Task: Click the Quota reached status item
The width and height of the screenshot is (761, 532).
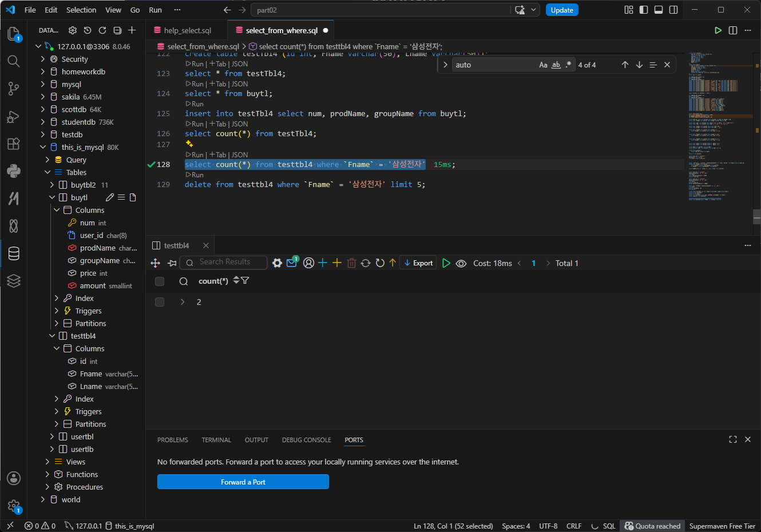Action: click(x=653, y=526)
